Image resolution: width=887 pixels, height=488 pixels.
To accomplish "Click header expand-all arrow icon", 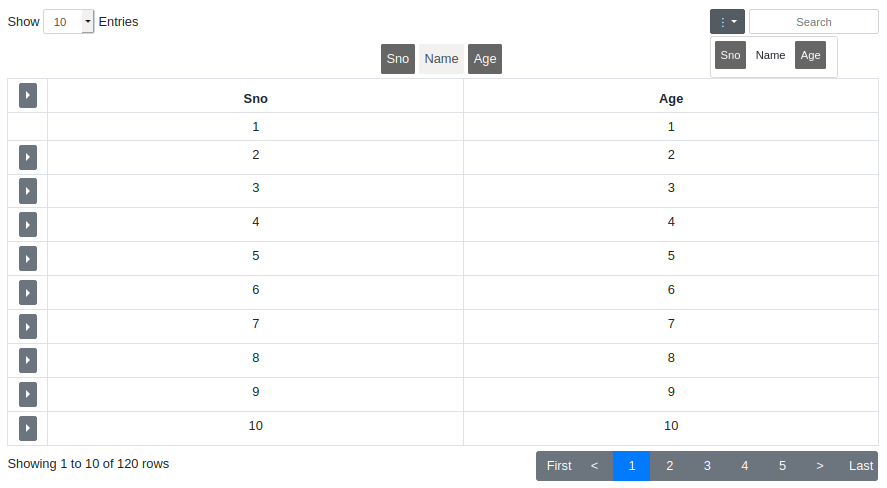I will [x=27, y=95].
